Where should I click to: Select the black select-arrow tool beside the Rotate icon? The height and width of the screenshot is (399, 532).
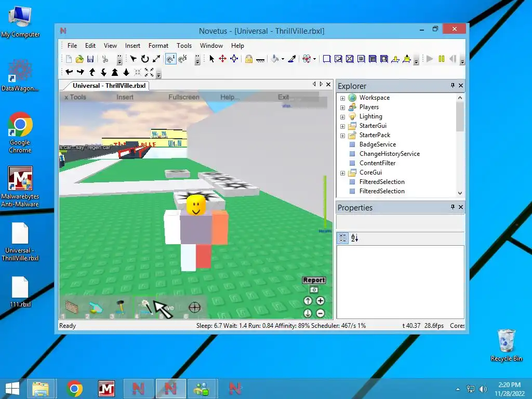click(x=134, y=59)
